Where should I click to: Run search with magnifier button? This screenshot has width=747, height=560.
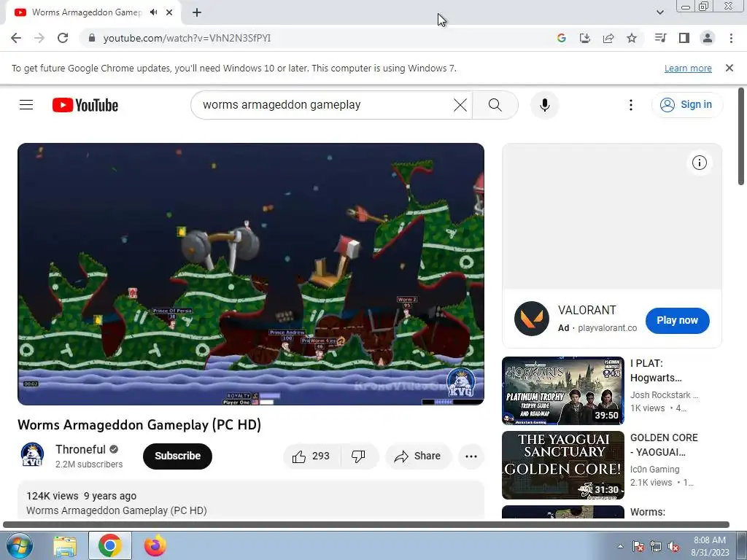click(495, 105)
